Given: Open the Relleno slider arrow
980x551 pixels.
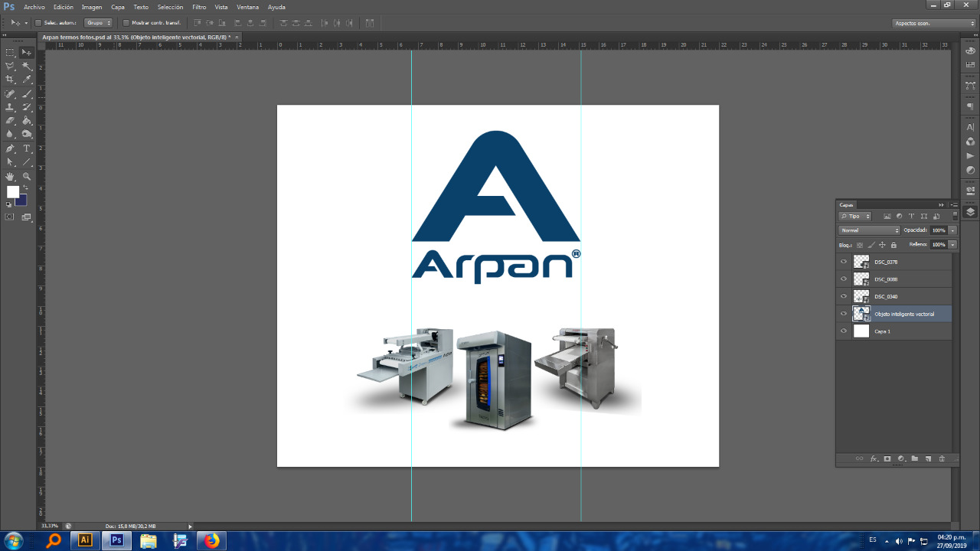Looking at the screenshot, I should coord(952,245).
